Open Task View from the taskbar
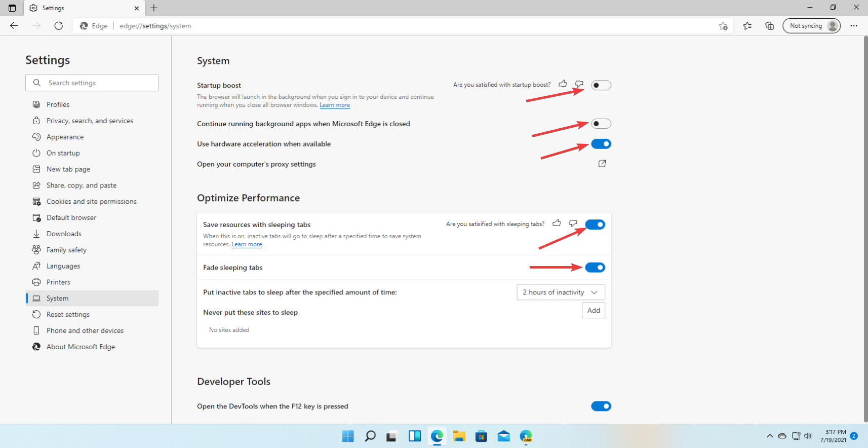868x448 pixels. pos(392,436)
